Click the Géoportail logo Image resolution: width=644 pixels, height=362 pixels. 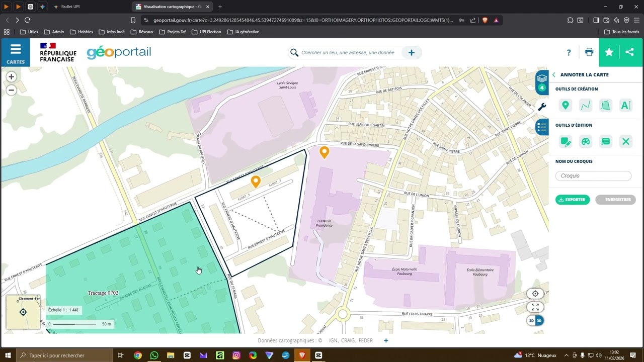coord(119,52)
